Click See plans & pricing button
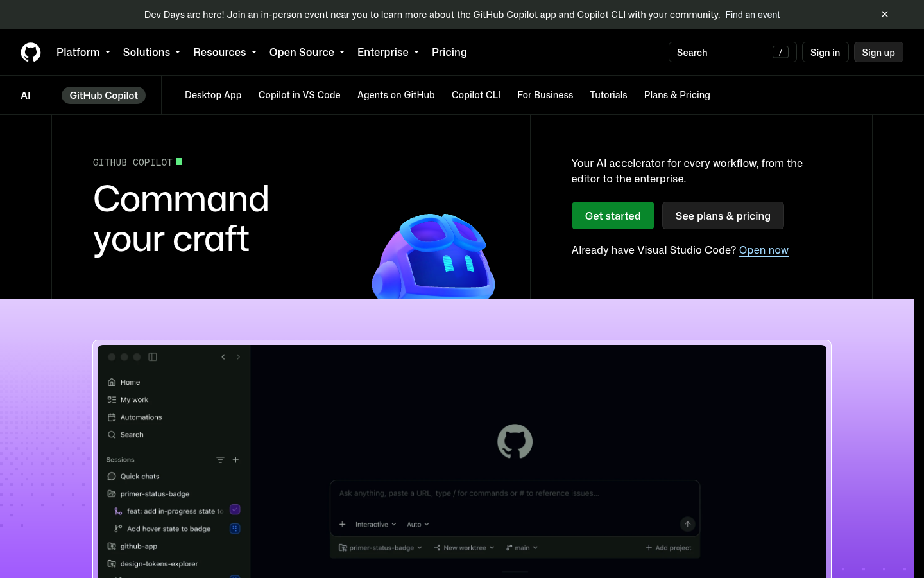Screen dimensions: 924x578 coord(723,216)
